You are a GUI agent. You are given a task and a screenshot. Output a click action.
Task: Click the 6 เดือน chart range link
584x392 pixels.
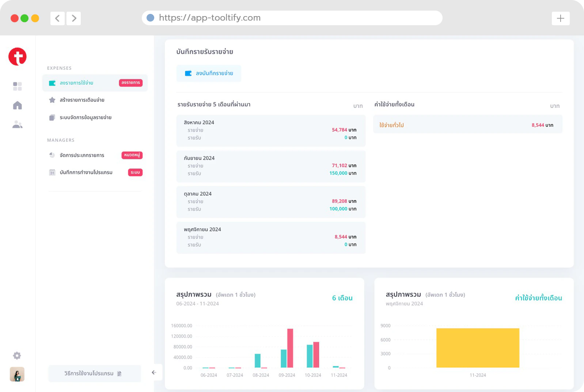tap(342, 298)
